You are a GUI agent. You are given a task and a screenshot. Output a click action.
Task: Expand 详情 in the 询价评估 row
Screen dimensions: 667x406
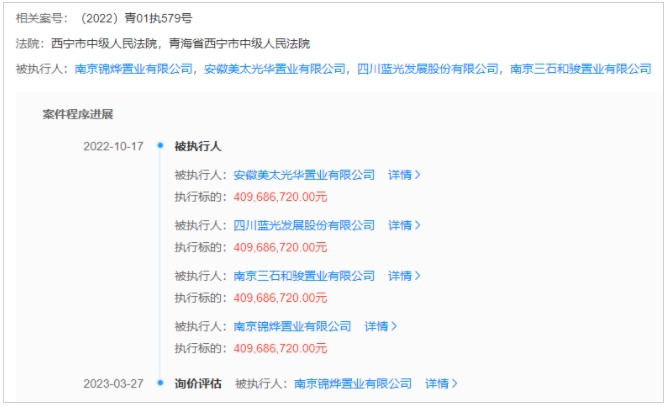coord(440,383)
